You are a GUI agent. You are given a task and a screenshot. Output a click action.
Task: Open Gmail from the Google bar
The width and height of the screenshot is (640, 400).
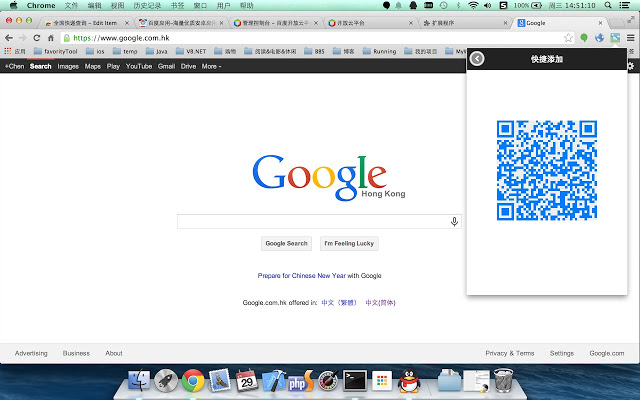pyautogui.click(x=167, y=66)
